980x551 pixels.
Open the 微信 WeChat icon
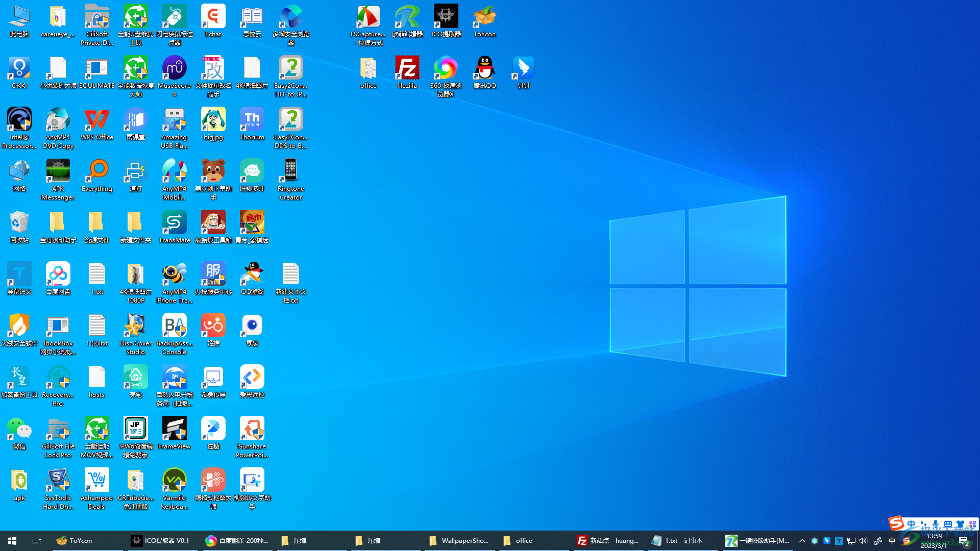tap(19, 433)
